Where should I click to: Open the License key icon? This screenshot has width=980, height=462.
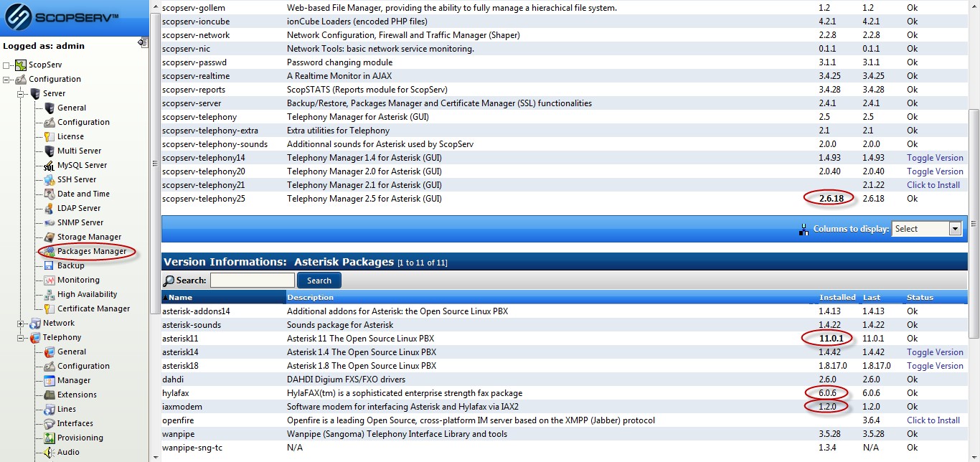(50, 137)
